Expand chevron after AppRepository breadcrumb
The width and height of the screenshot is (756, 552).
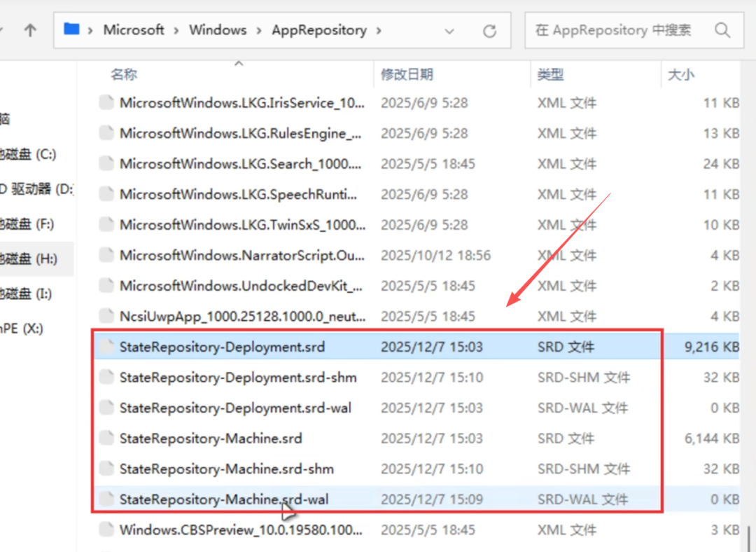(379, 30)
